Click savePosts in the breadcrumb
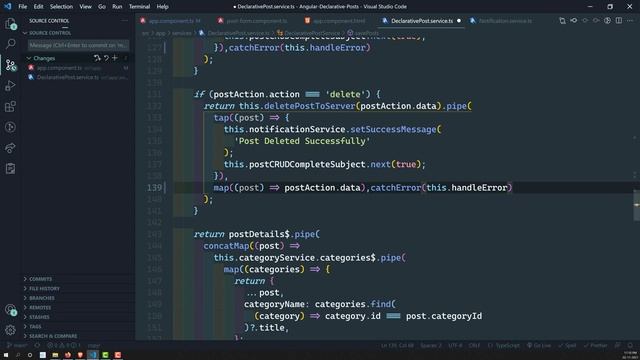The width and height of the screenshot is (640, 360). [x=366, y=33]
